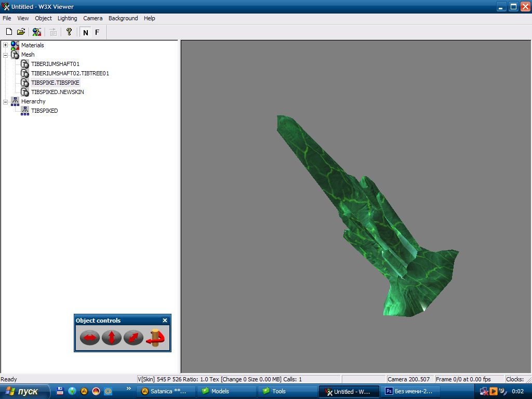Viewport: 532px width, 399px height.
Task: Open the Help menu
Action: (149, 18)
